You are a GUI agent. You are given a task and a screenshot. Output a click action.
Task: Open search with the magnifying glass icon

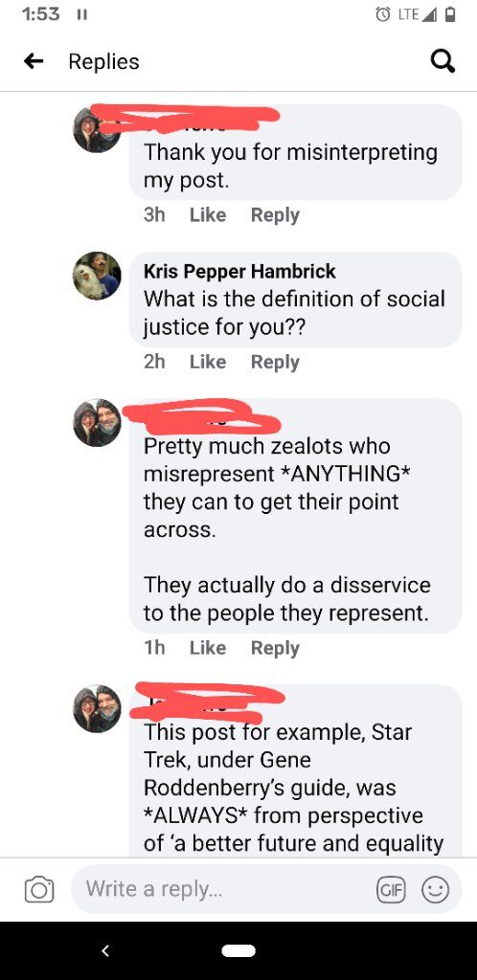coord(443,61)
